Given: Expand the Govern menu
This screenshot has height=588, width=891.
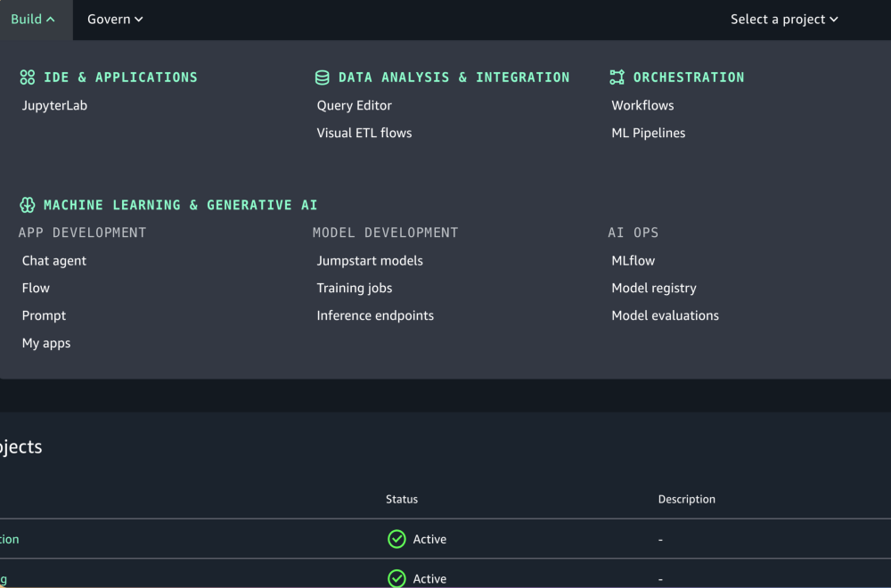Looking at the screenshot, I should [115, 20].
